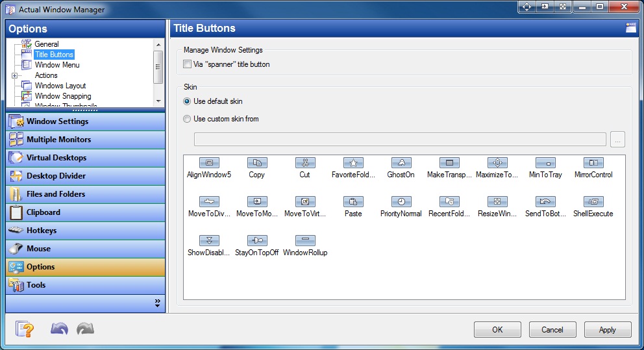
Task: Select the Copy title button icon
Action: [257, 163]
